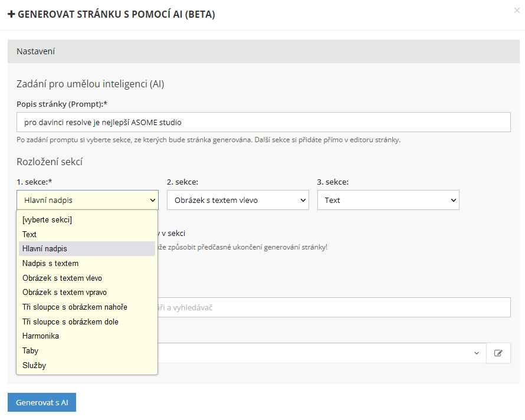This screenshot has width=525, height=420.
Task: Select 'Text' from the section list
Action: pos(29,234)
